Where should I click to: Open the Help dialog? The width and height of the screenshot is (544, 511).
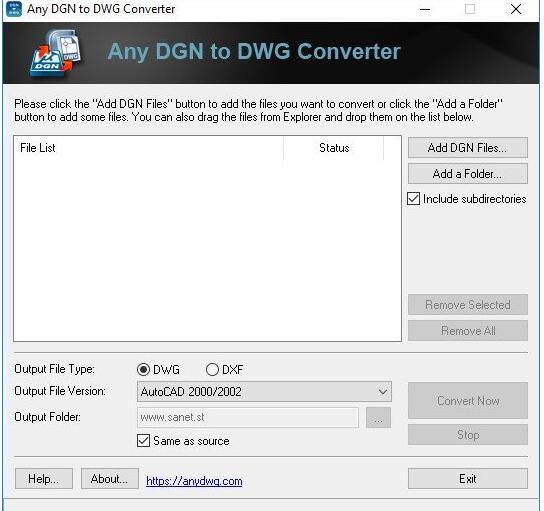tap(44, 479)
